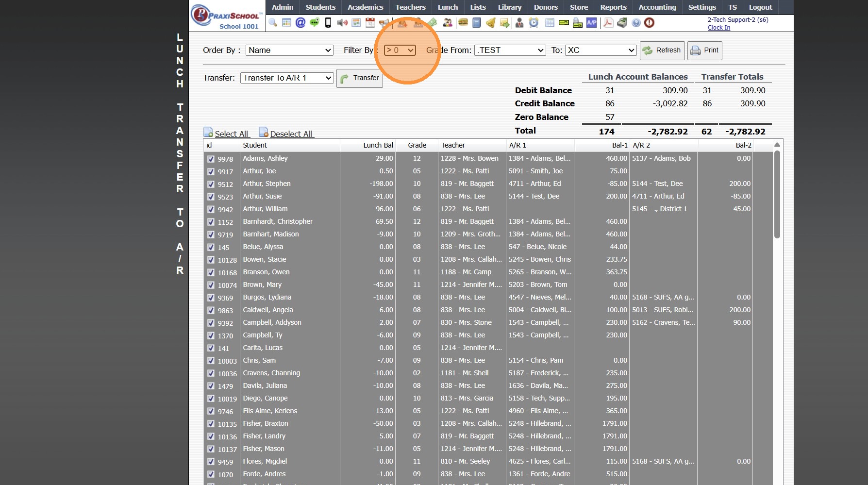Click the Refresh button
This screenshot has width=868, height=485.
pos(662,50)
